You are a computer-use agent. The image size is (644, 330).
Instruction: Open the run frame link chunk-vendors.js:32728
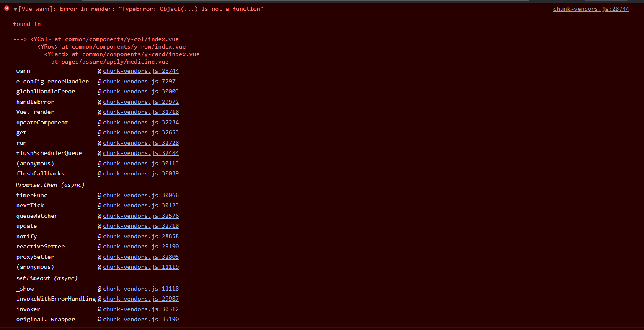coord(141,143)
